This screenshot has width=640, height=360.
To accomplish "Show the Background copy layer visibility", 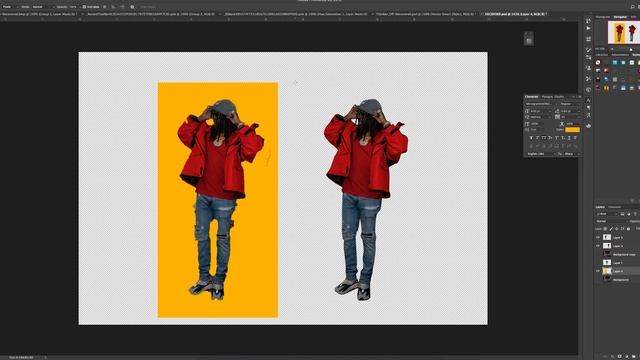I will (x=598, y=254).
